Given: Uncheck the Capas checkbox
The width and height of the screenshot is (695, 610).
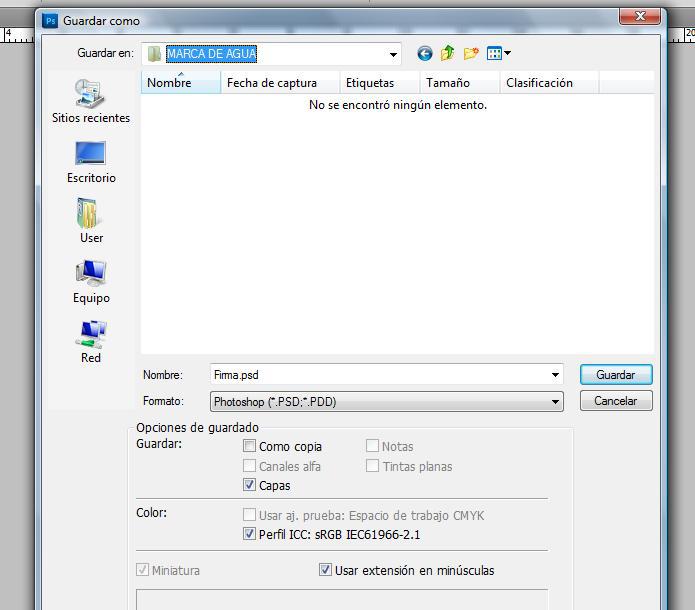Looking at the screenshot, I should pyautogui.click(x=250, y=485).
